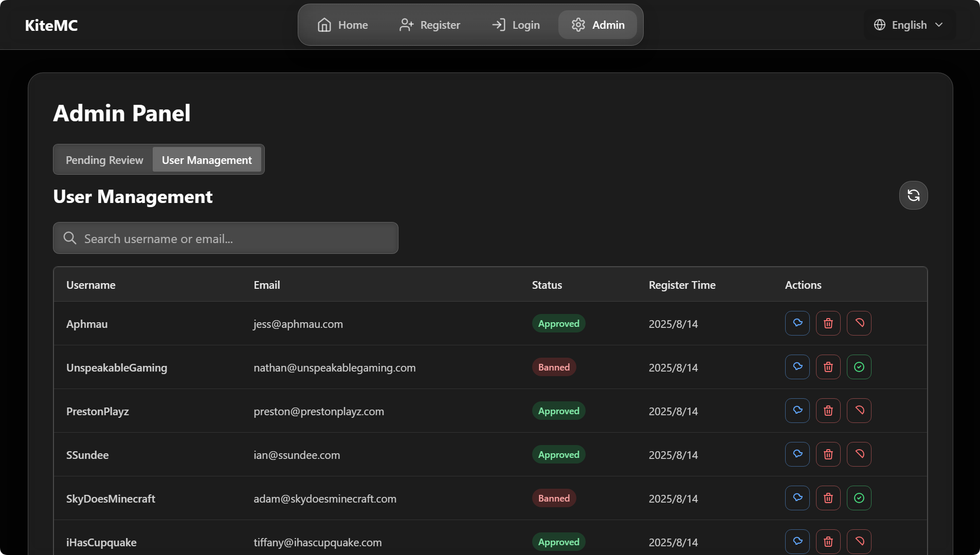Click the red ban icon for Aphmau
Viewport: 980px width, 555px height.
coord(859,323)
